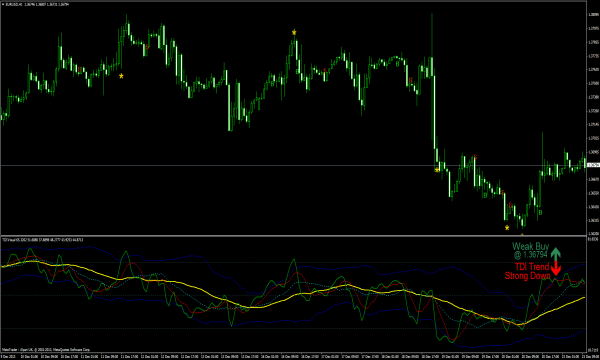Click the TDI indicator title in the lower window

click(42, 240)
